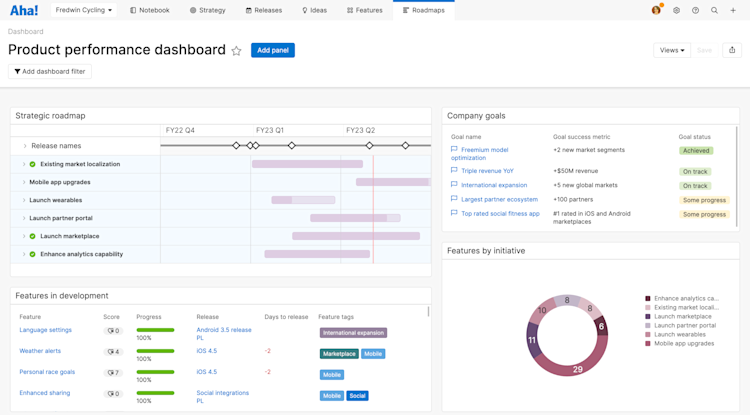The image size is (750, 415).
Task: Open the Roadmaps tab
Action: pos(424,10)
